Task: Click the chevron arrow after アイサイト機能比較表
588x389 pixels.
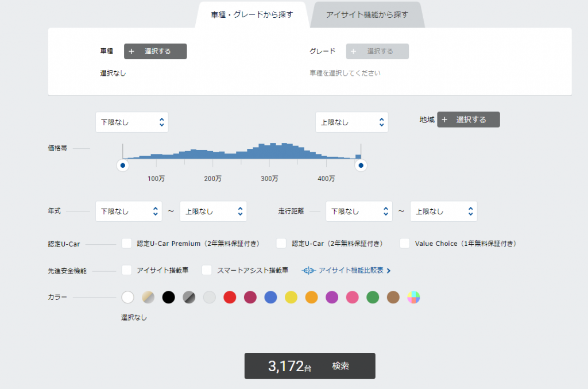Action: click(389, 271)
